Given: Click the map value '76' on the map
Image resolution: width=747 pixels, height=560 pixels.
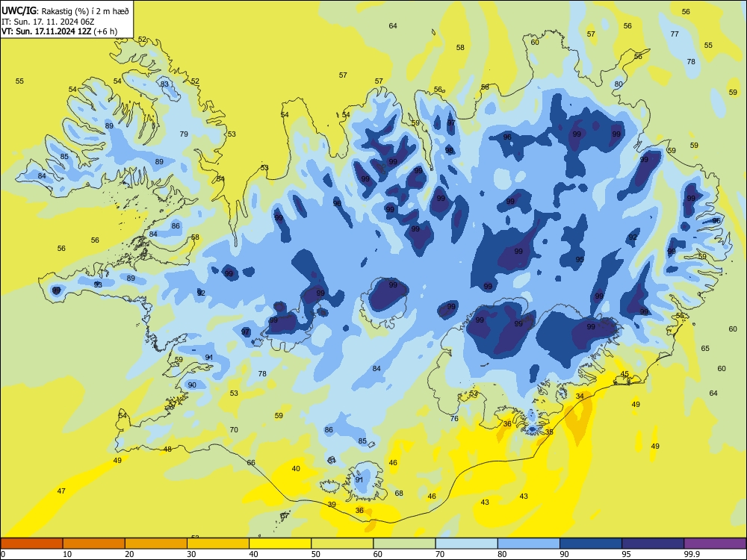Looking at the screenshot, I should [454, 419].
